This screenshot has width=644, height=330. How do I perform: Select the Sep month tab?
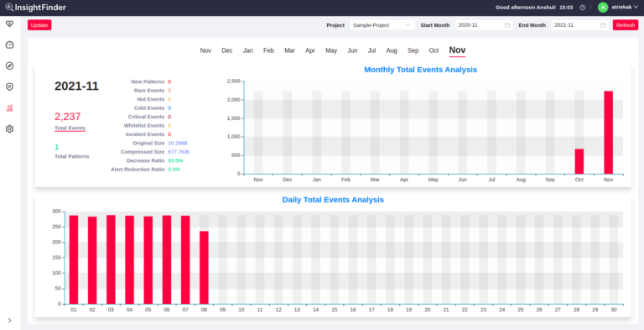(x=413, y=50)
